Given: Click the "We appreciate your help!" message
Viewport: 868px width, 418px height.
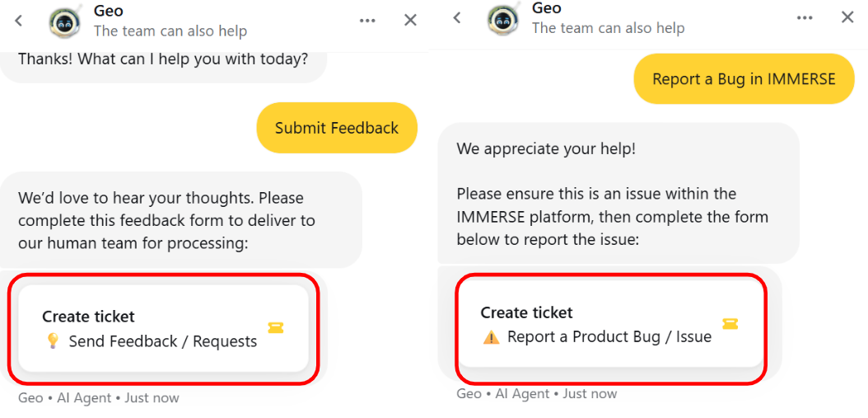Looking at the screenshot, I should (546, 149).
